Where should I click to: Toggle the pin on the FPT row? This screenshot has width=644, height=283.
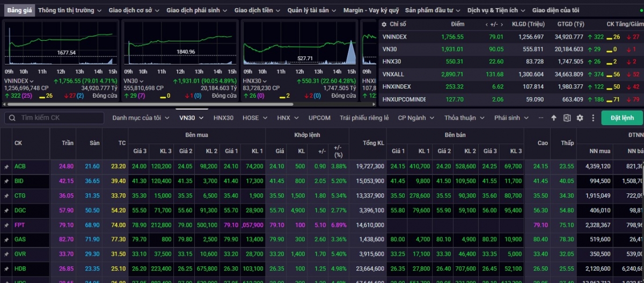tap(6, 225)
